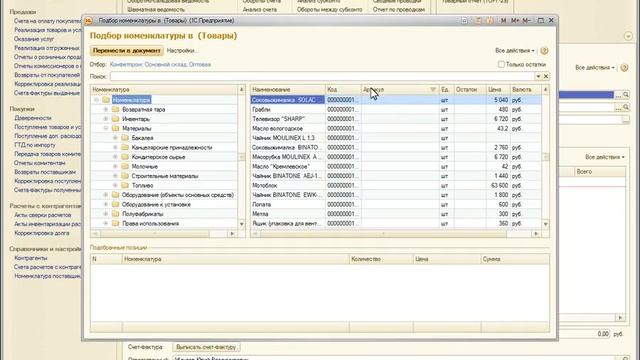Click the M memory button in the title bar
The width and height of the screenshot is (640, 360).
pyautogui.click(x=503, y=20)
